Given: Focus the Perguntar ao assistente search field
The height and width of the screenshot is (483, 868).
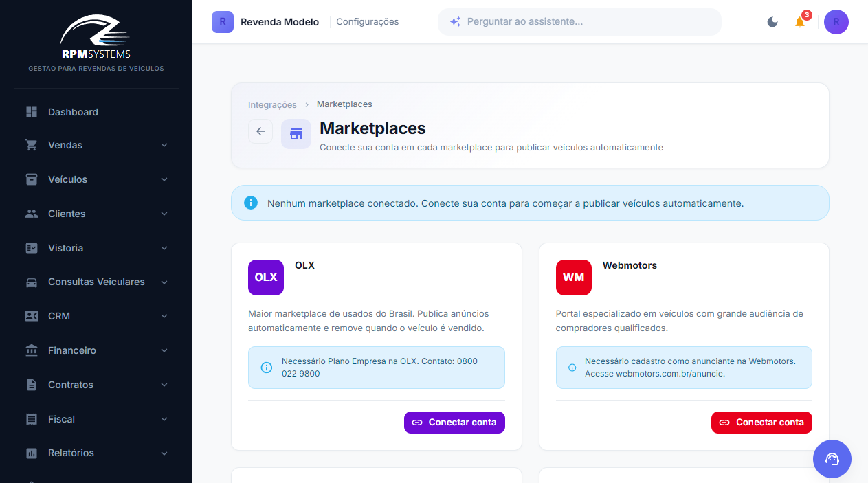Looking at the screenshot, I should [579, 22].
